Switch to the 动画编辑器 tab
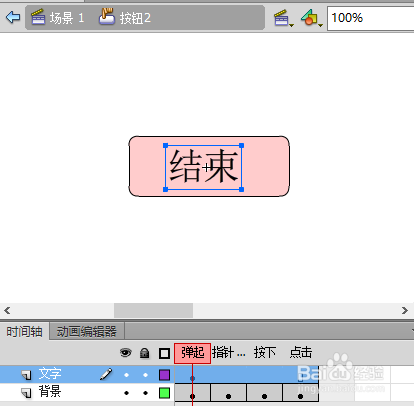This screenshot has width=414, height=406. click(x=87, y=332)
